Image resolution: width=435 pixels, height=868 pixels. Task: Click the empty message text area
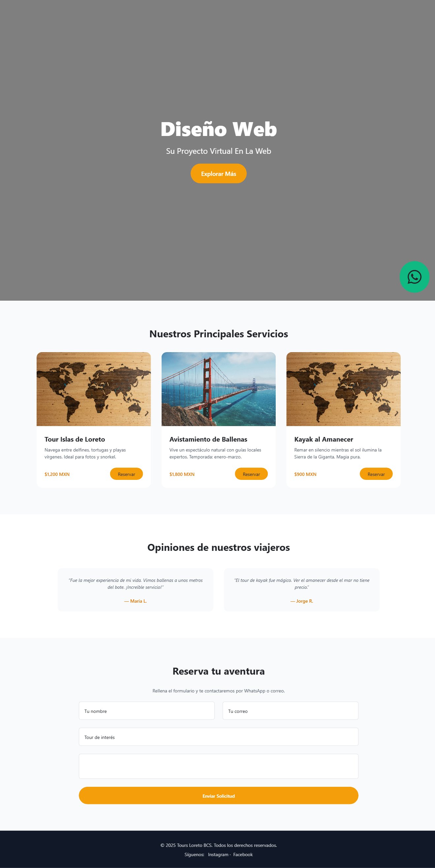pyautogui.click(x=219, y=766)
